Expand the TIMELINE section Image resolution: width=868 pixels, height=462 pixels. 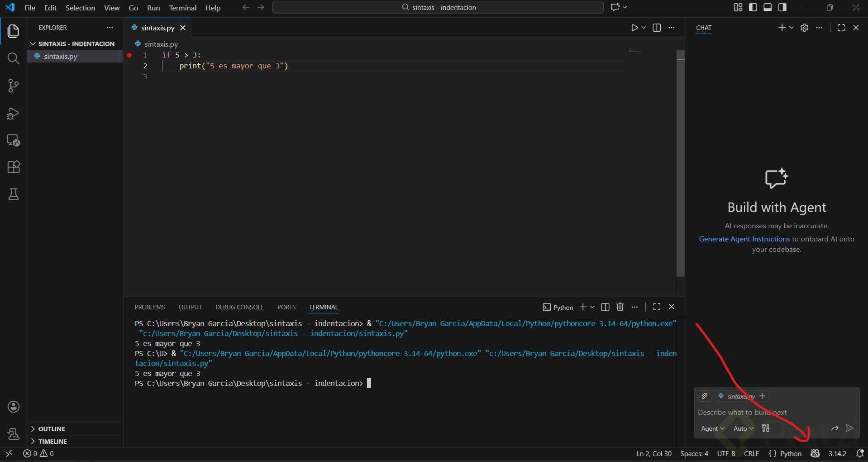tap(52, 442)
